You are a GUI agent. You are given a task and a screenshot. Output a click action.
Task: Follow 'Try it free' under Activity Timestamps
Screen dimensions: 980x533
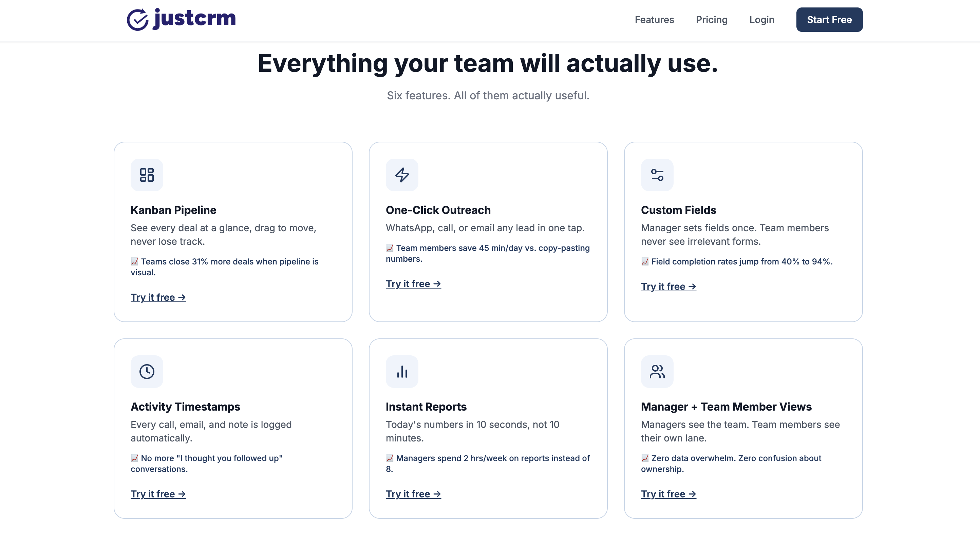pos(158,494)
